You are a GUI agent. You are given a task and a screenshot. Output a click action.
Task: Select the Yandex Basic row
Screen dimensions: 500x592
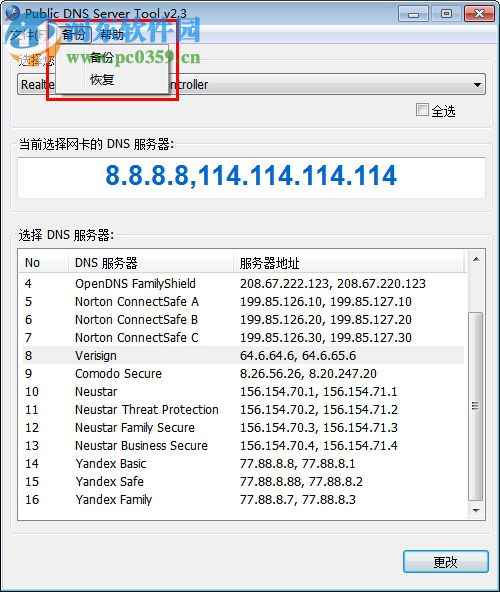[243, 463]
